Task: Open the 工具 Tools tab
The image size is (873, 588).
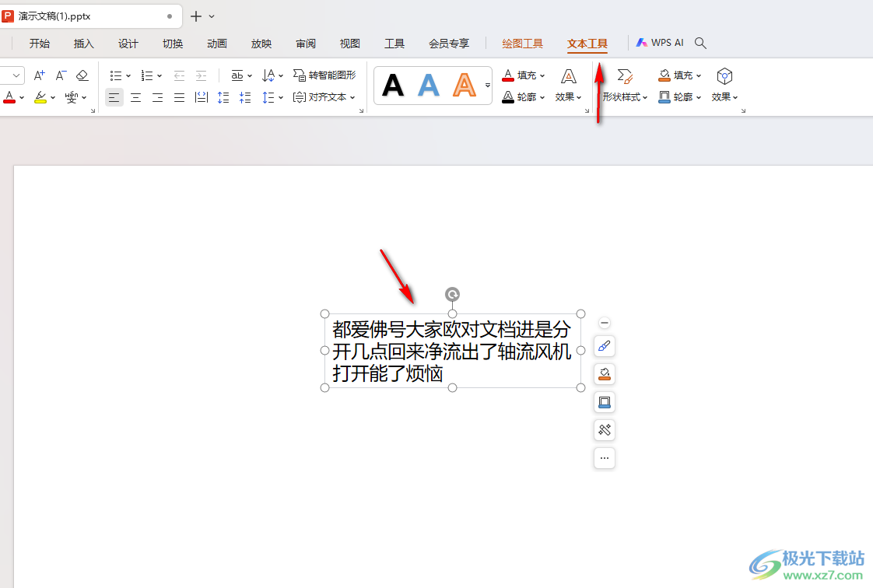Action: [x=394, y=44]
